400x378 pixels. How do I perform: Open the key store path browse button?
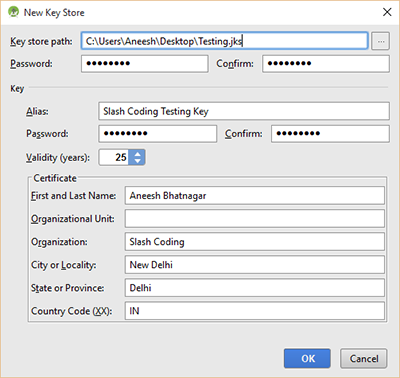coord(381,41)
